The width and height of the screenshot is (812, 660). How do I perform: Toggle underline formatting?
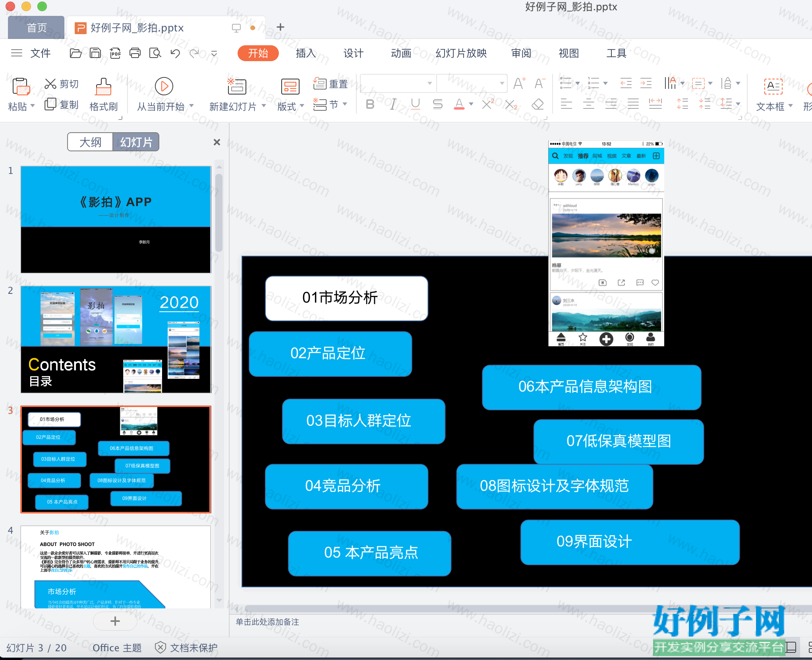tap(415, 104)
